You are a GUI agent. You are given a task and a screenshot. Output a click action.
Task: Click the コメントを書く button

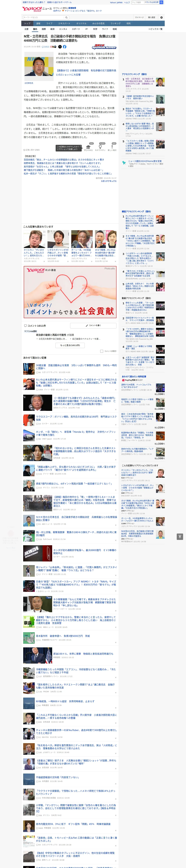tap(93, 325)
